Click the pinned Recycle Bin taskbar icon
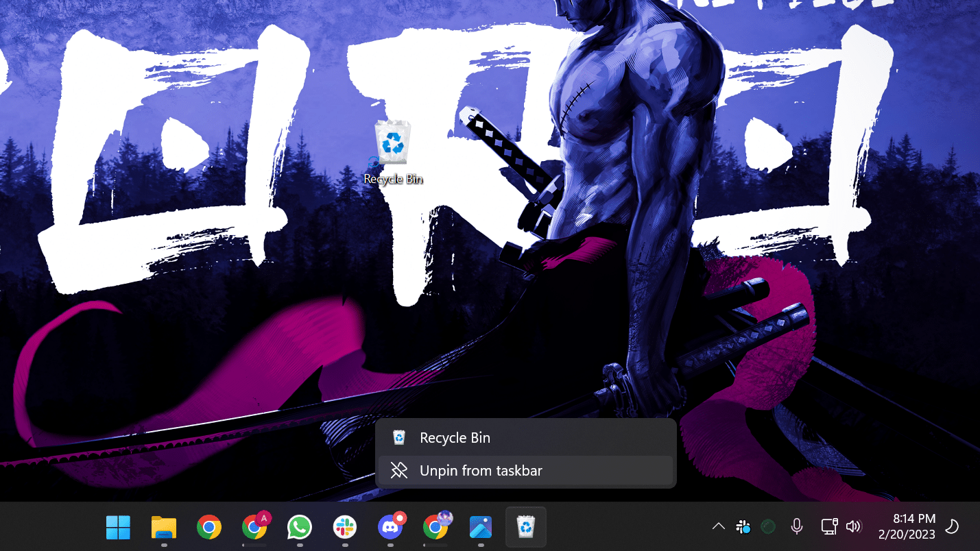Viewport: 980px width, 551px height. click(x=526, y=527)
